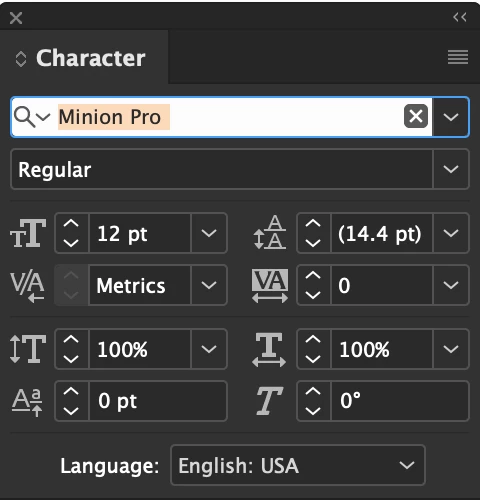Click the horizontal scale 100% field
Screen dimensions: 480x500
tap(382, 349)
